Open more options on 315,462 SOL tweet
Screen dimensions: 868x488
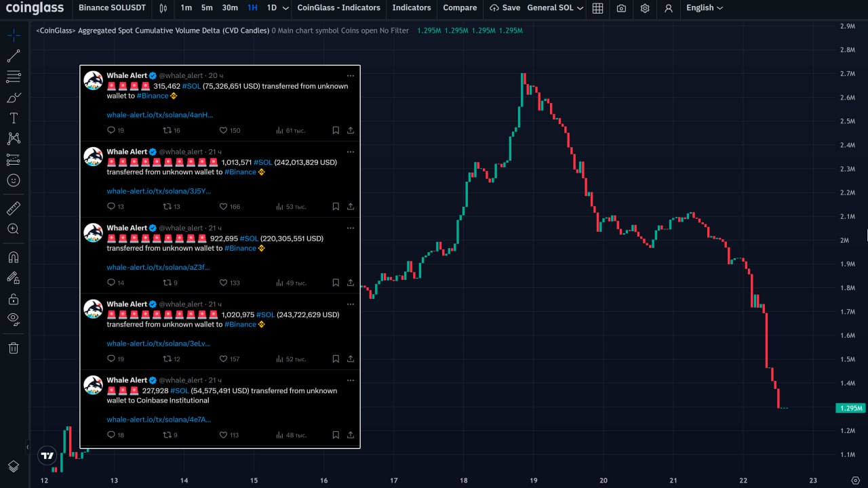click(351, 76)
